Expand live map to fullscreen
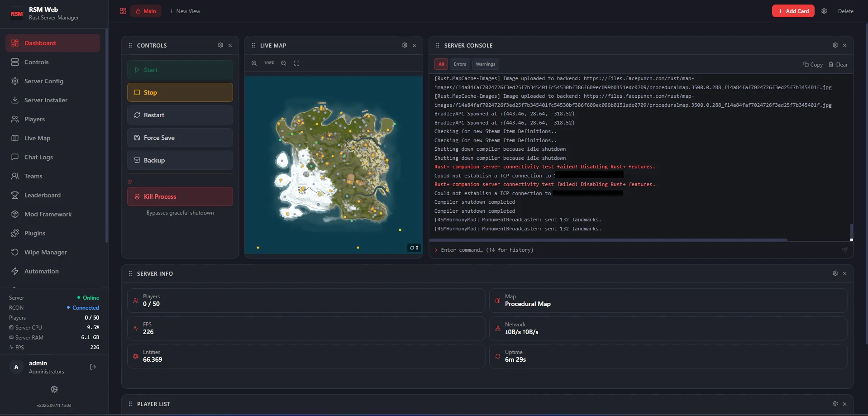The height and width of the screenshot is (416, 868). coord(297,63)
